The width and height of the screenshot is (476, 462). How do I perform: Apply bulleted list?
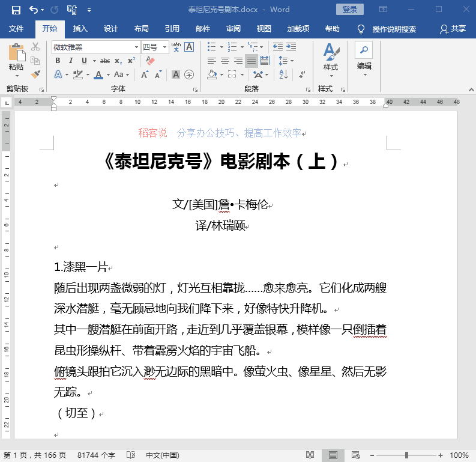(x=212, y=47)
